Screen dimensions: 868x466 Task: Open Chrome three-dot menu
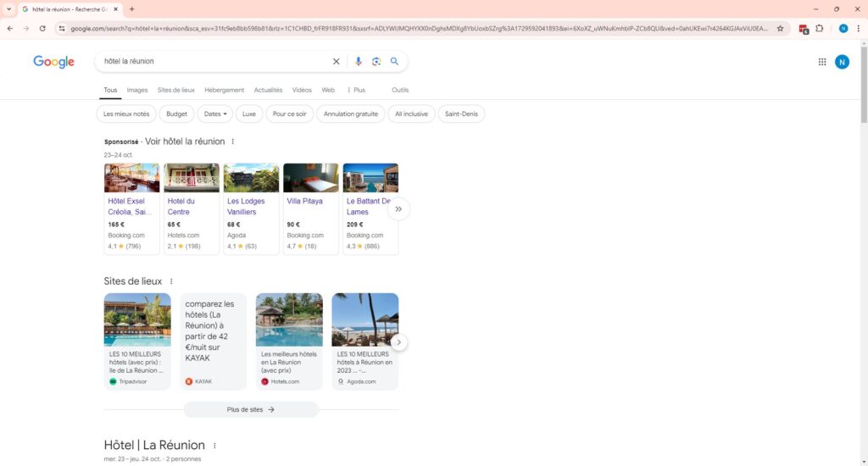coord(858,28)
